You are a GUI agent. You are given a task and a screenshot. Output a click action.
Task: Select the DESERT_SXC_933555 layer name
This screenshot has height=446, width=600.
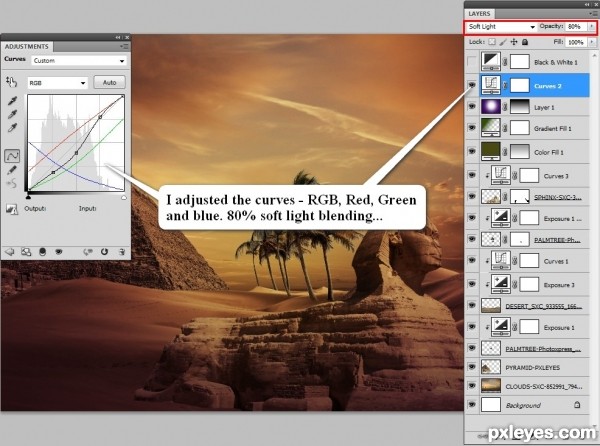544,306
